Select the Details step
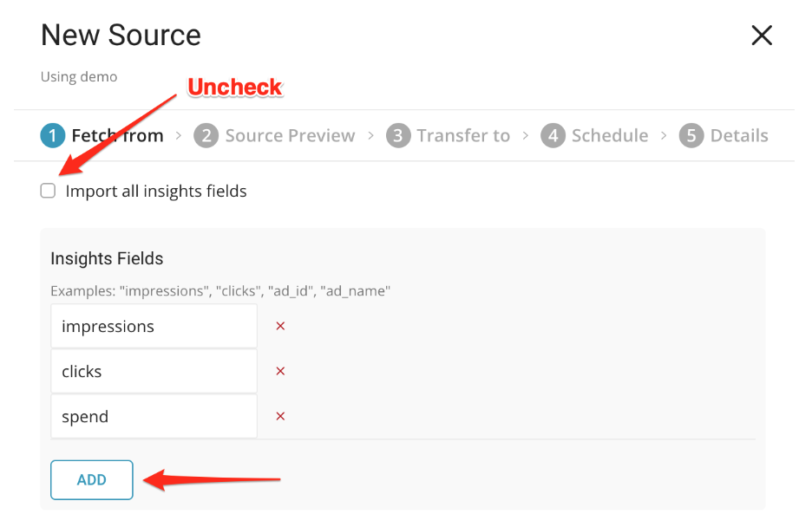Screen dimensions: 812x527 tap(739, 136)
